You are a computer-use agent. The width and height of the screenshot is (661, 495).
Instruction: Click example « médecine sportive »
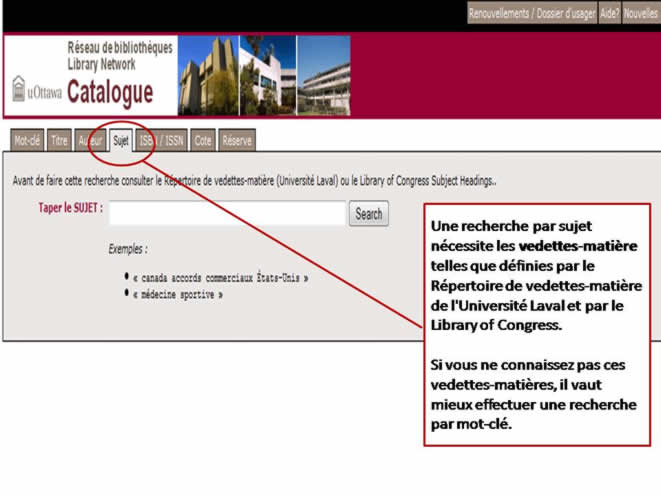pos(178,295)
